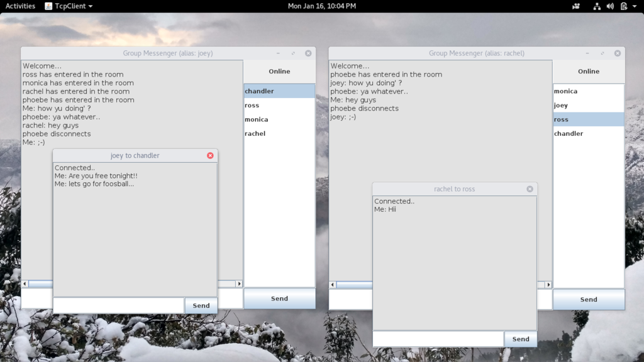Select rachel in joey's online list
Image resolution: width=644 pixels, height=362 pixels.
click(279, 133)
